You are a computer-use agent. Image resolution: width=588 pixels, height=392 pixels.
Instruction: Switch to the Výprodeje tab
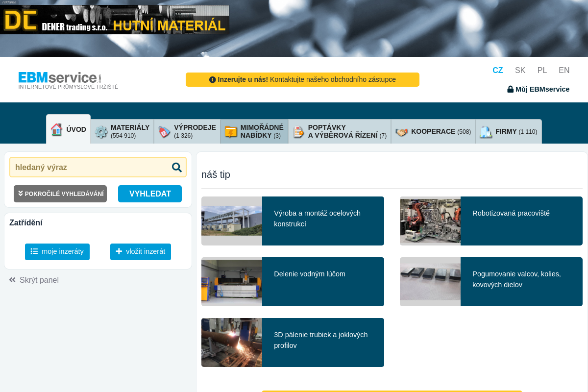(187, 132)
